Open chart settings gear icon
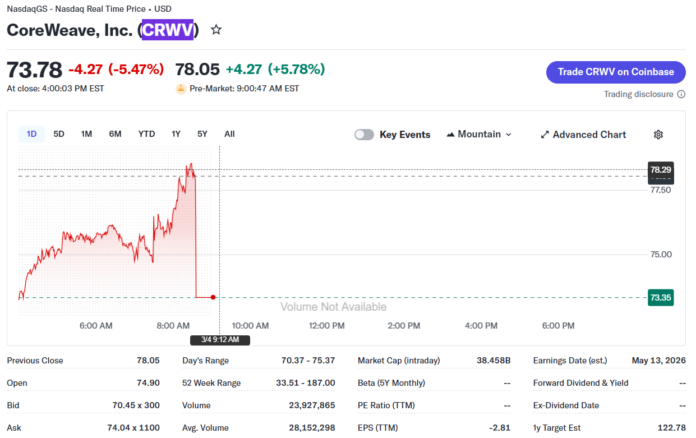The height and width of the screenshot is (438, 696). tap(658, 134)
